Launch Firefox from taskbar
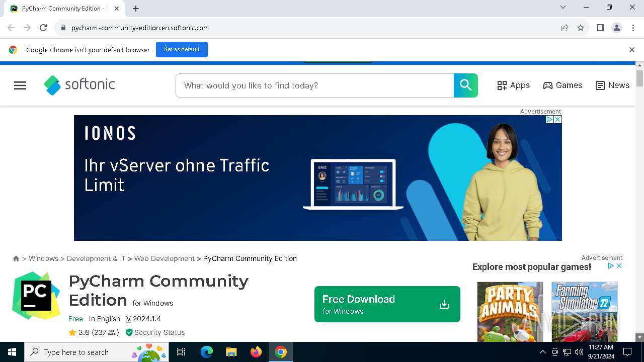Viewport: 644px width, 362px height. 256,352
